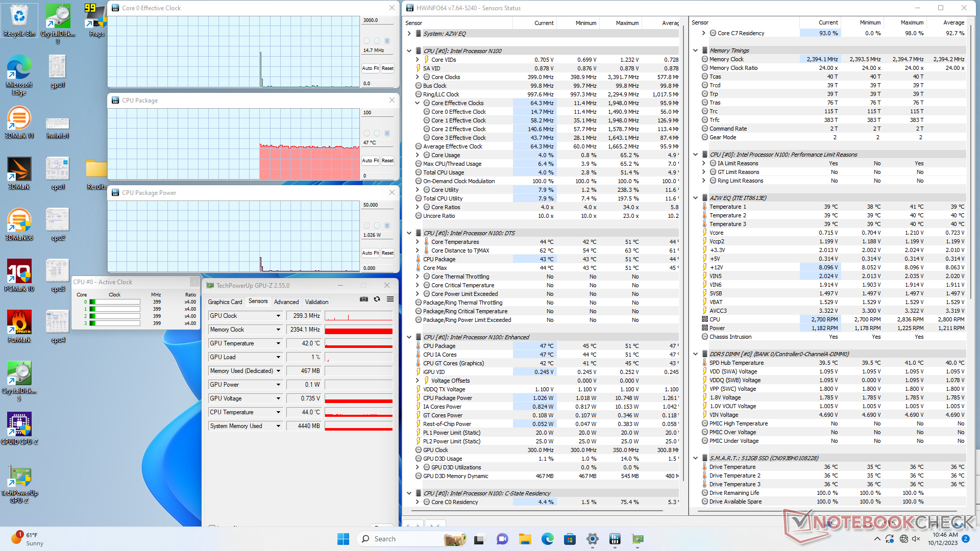Click the GPU-Z screenshot camera icon
980x551 pixels.
[363, 299]
